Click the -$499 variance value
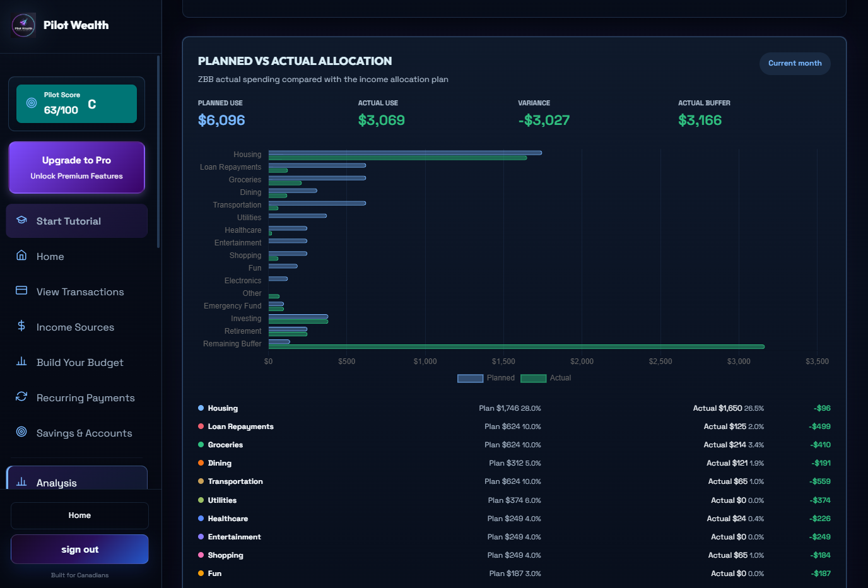 [x=819, y=426]
